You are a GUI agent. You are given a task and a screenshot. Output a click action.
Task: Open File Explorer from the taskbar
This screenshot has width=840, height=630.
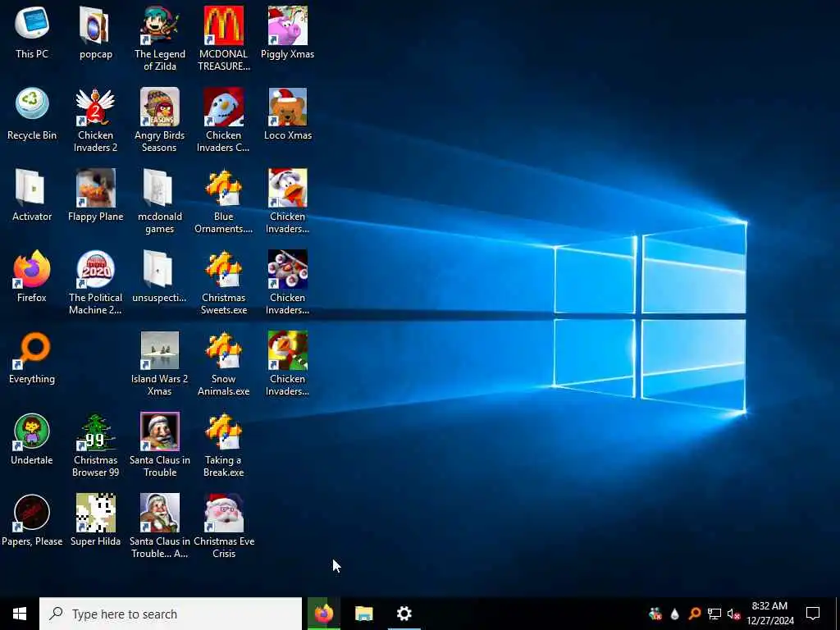pos(363,614)
